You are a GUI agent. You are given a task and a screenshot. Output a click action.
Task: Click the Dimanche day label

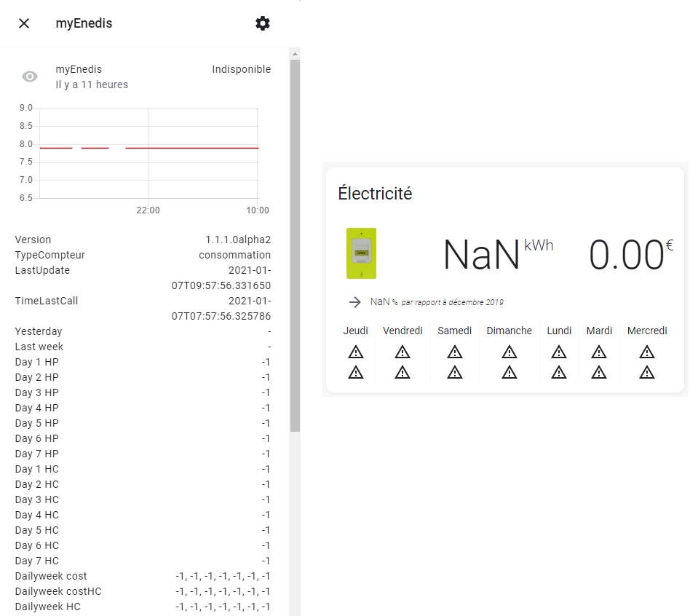coord(509,331)
